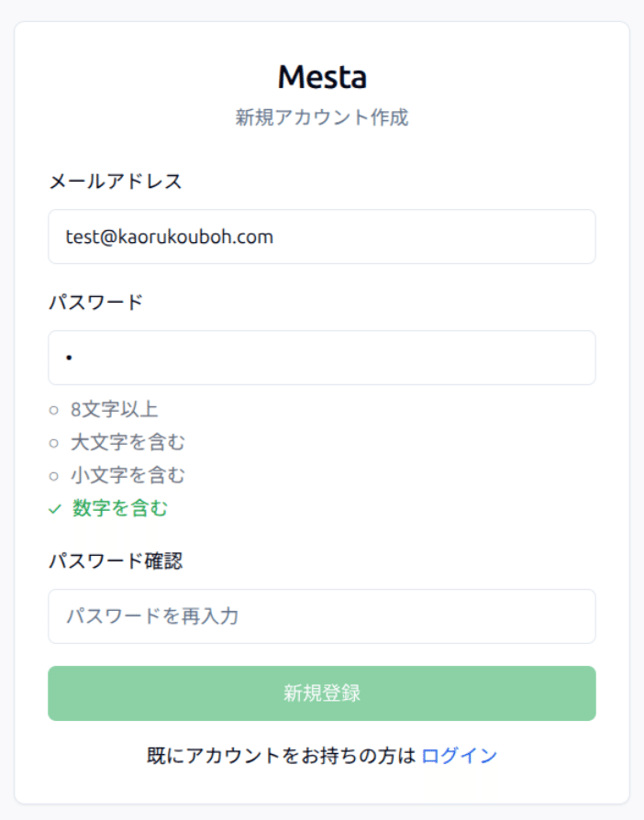Click the green 数字を含む requirement text
The width and height of the screenshot is (644, 820).
coord(120,509)
